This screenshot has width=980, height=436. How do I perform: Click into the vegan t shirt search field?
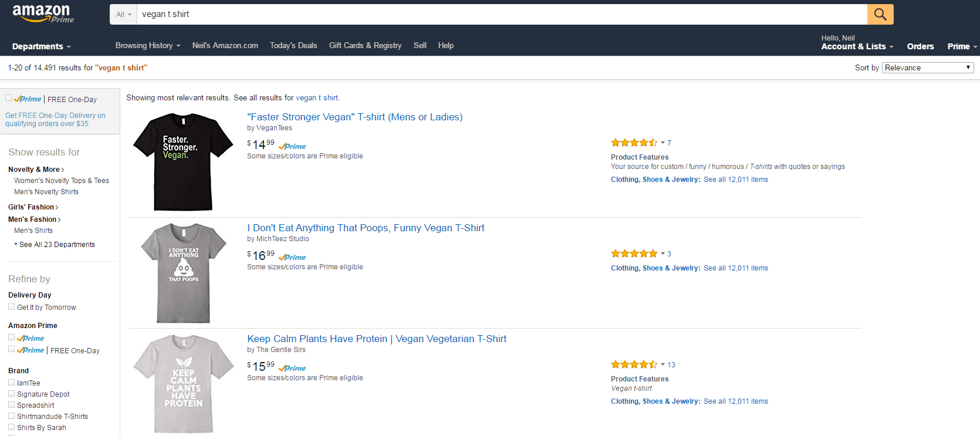(502, 14)
